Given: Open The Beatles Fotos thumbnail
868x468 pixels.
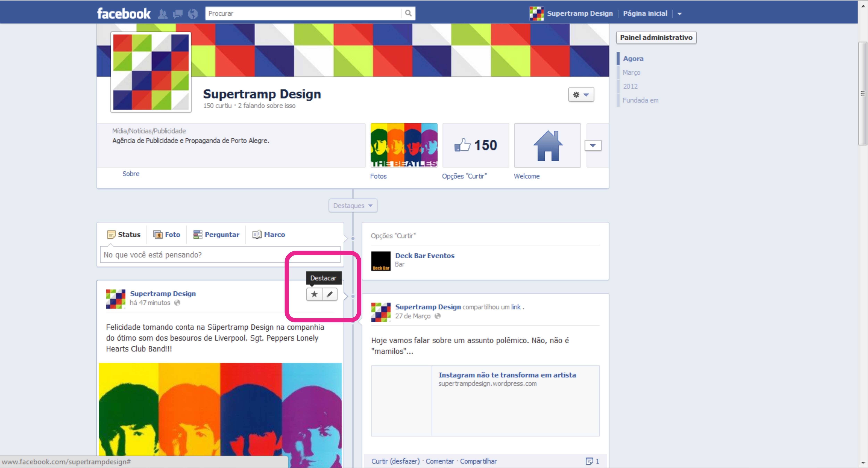Looking at the screenshot, I should pos(404,145).
